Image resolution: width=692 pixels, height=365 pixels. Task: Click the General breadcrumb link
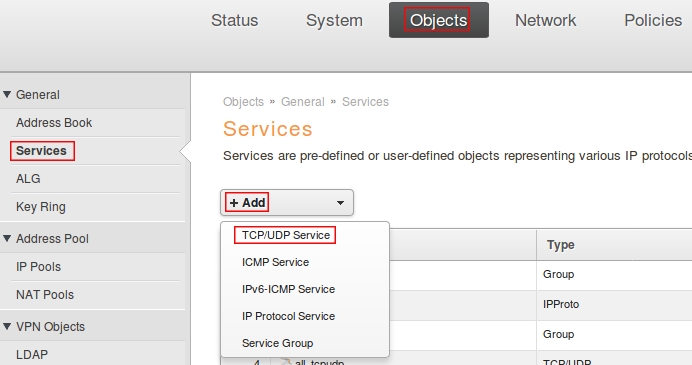coord(303,102)
